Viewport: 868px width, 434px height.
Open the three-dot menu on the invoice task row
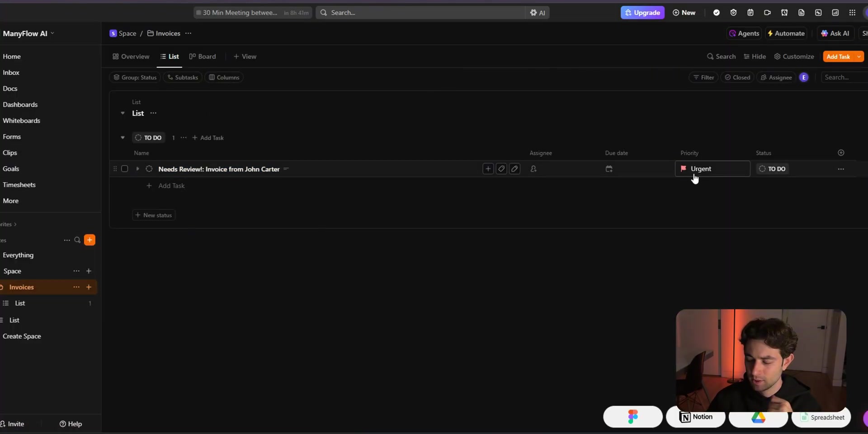(841, 169)
